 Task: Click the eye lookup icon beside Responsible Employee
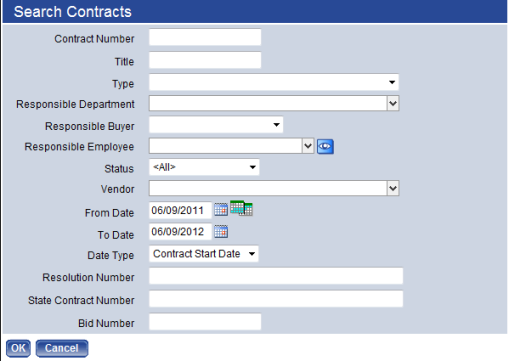[x=325, y=147]
